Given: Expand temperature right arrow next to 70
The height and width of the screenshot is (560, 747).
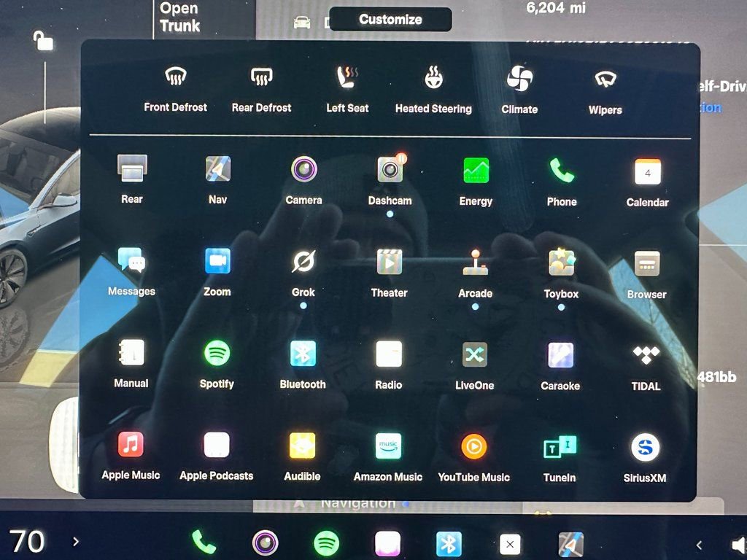Looking at the screenshot, I should coord(76,542).
